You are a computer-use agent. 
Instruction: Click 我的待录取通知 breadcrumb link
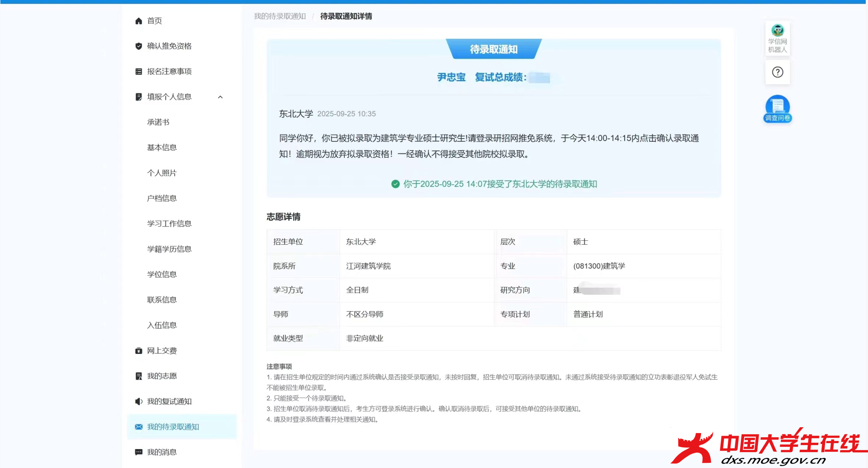(280, 16)
